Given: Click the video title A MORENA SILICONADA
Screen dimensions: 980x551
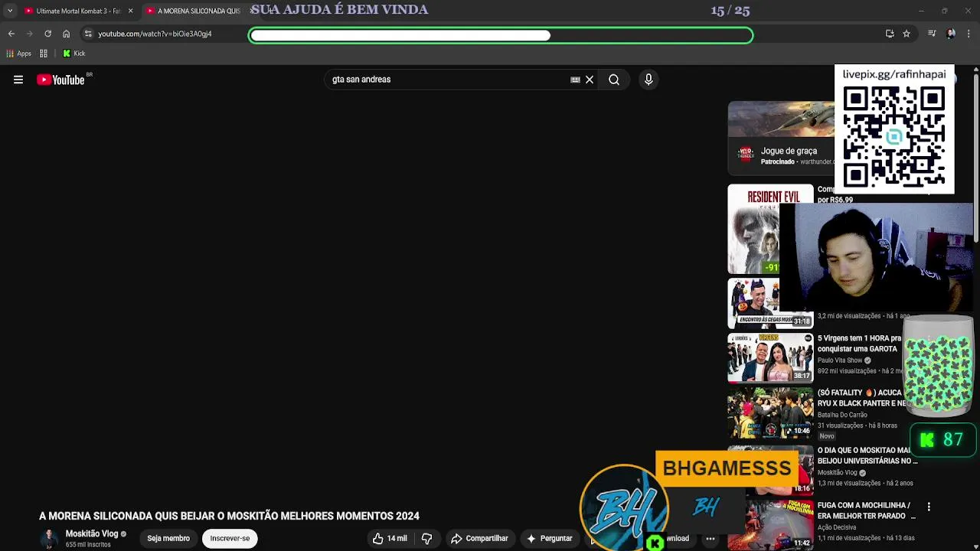Looking at the screenshot, I should (x=230, y=517).
